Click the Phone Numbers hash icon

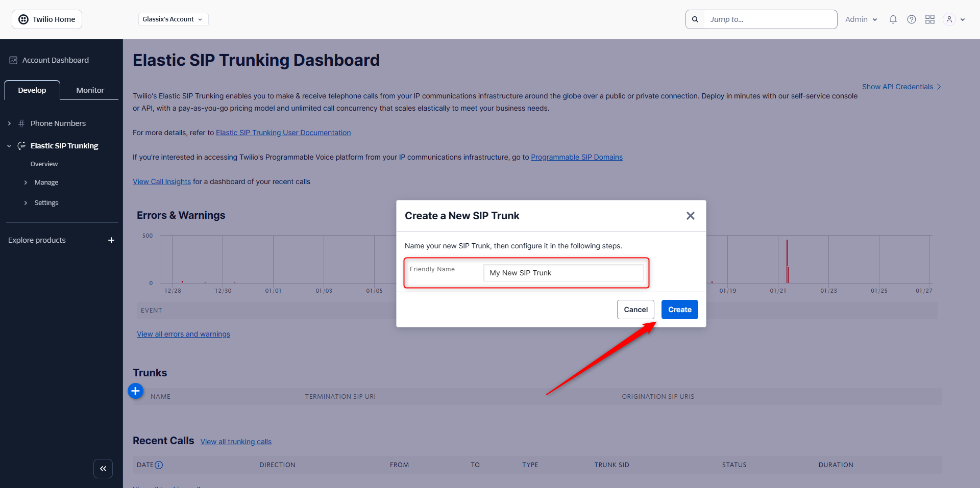[x=21, y=123]
